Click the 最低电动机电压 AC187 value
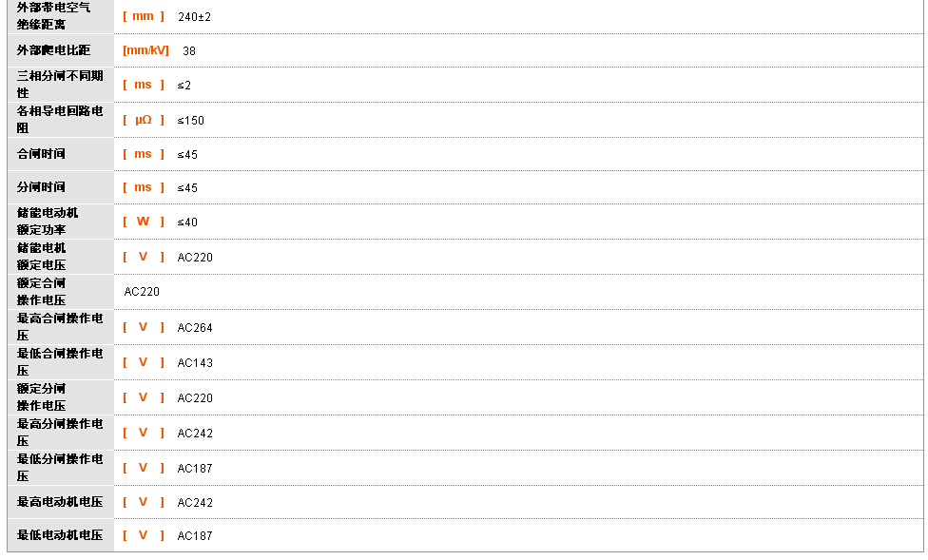Viewport: 928px width, 560px height. [195, 535]
